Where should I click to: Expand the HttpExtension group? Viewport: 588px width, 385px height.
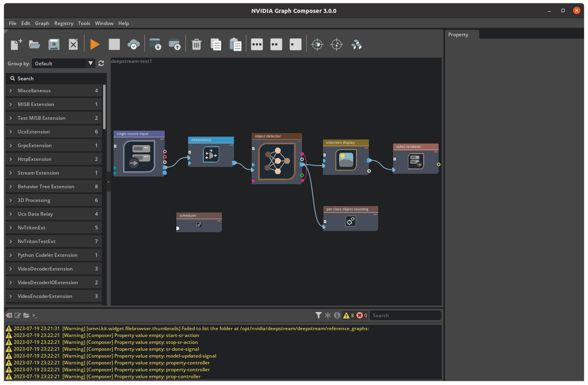[54, 159]
